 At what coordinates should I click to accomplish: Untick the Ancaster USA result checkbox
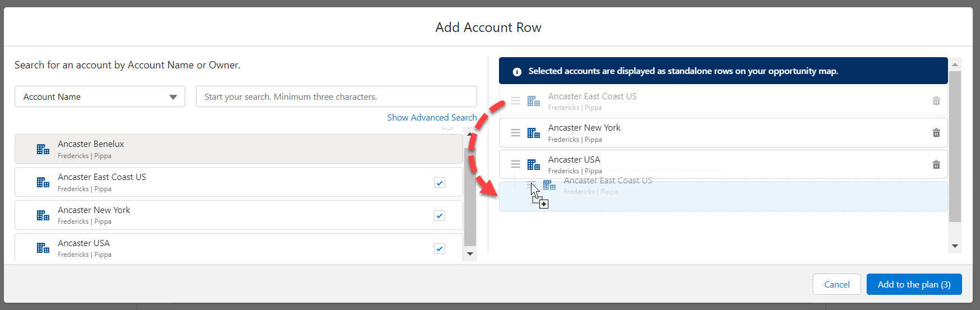click(439, 249)
